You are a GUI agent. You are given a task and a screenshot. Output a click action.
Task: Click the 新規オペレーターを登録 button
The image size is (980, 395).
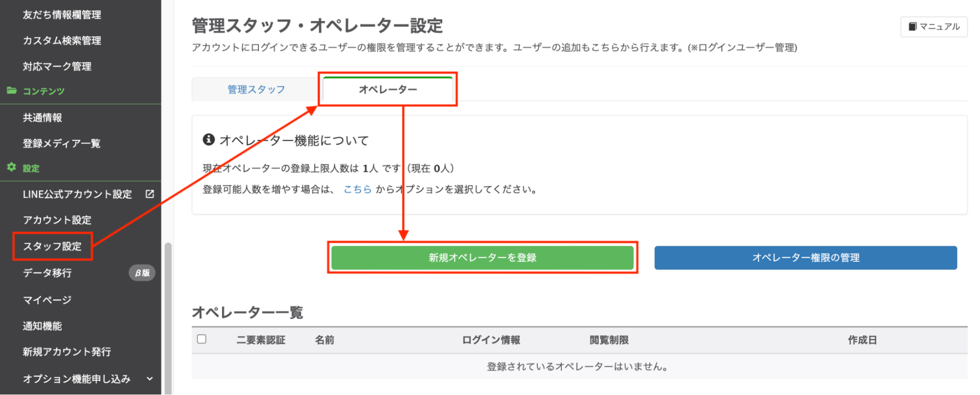point(482,258)
